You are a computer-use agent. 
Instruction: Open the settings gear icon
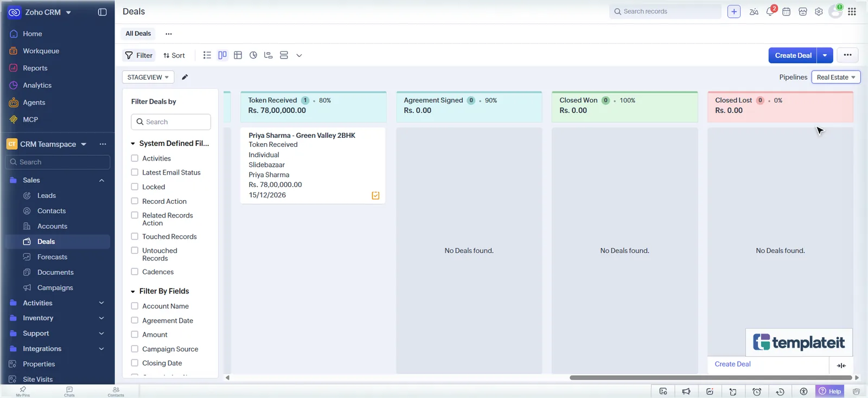pos(819,11)
